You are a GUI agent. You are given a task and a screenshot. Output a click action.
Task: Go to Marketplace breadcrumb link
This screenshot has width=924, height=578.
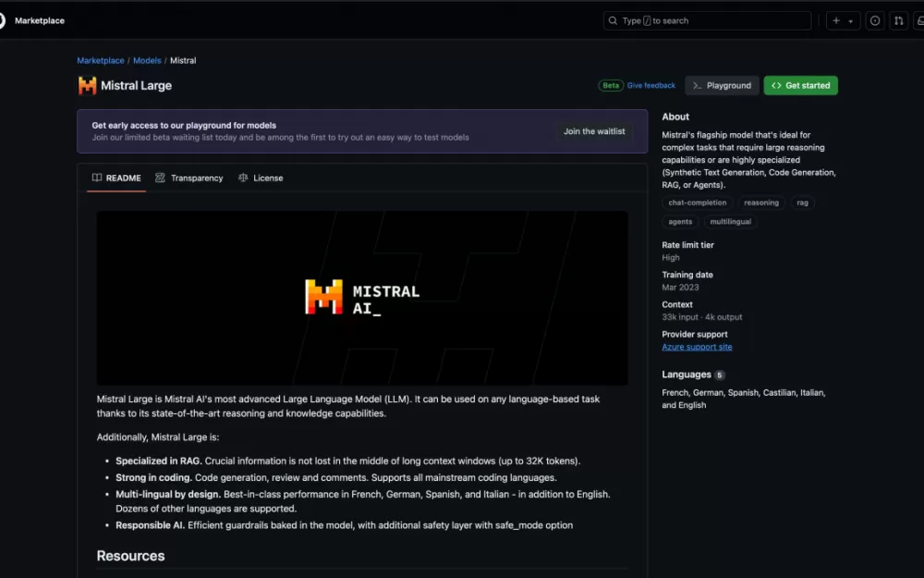[x=101, y=60]
